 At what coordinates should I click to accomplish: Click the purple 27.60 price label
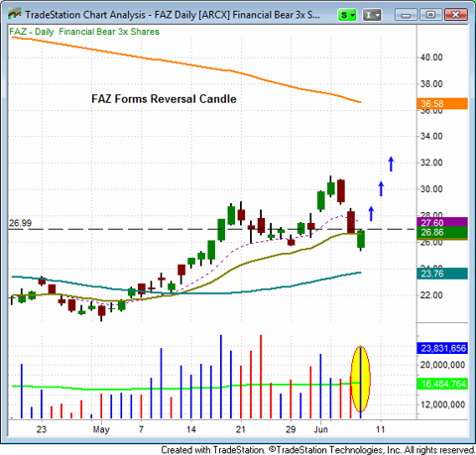point(442,222)
